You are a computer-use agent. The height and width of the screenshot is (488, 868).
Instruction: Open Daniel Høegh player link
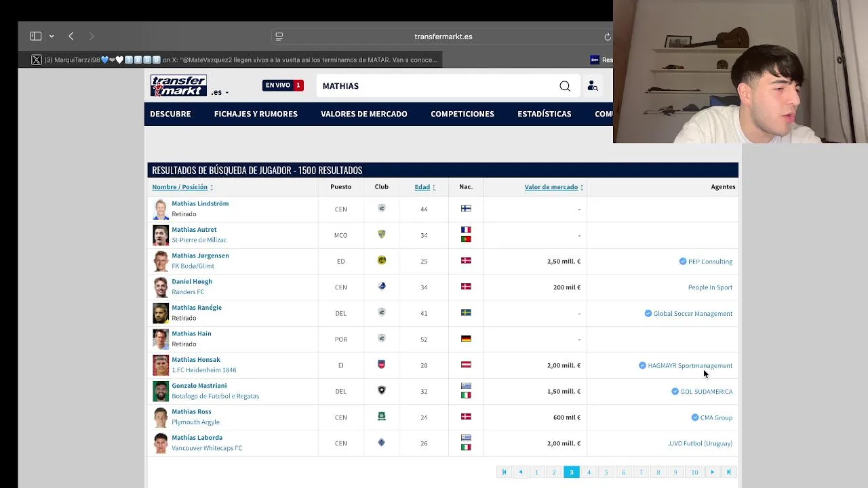pyautogui.click(x=192, y=281)
